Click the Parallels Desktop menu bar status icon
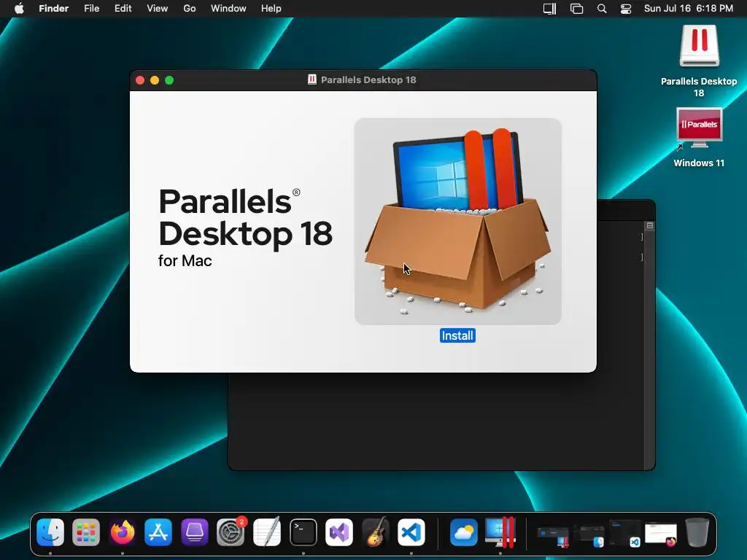The width and height of the screenshot is (747, 560). coord(550,9)
